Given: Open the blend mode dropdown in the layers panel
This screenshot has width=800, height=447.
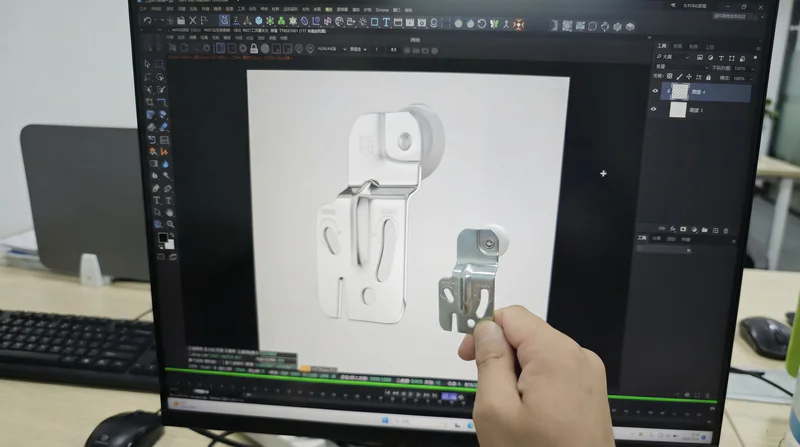Looking at the screenshot, I should tap(682, 67).
